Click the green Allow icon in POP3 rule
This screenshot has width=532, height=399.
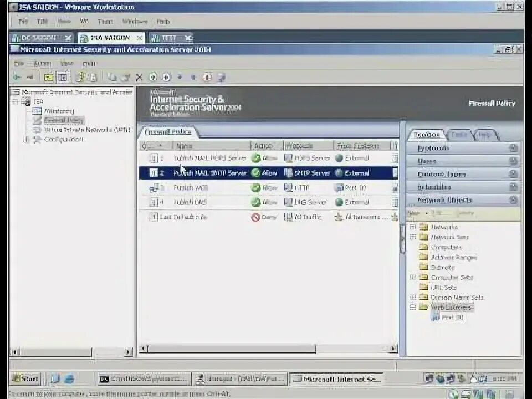click(x=256, y=158)
